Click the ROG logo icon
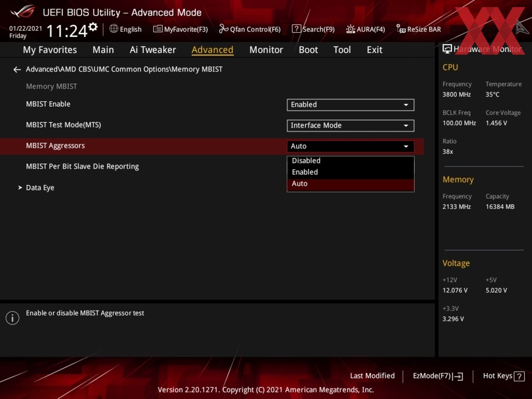The image size is (532, 399). (x=23, y=12)
